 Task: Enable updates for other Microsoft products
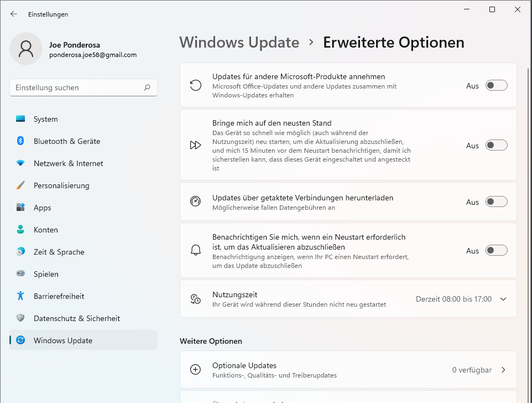[x=496, y=86]
